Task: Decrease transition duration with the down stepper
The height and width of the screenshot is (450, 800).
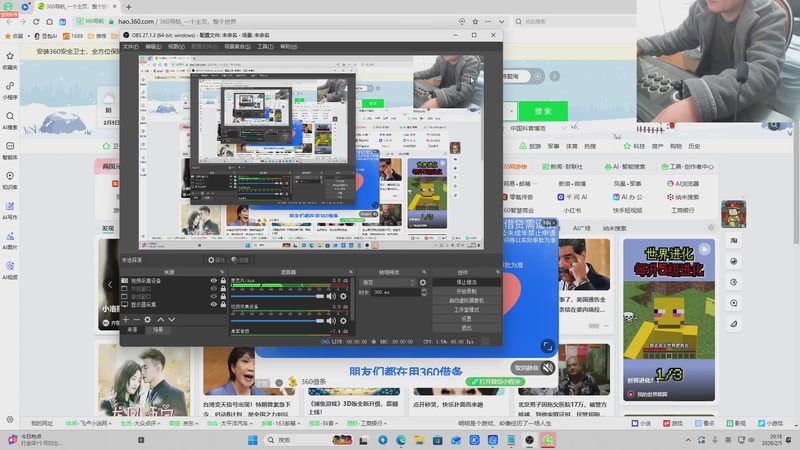Action: [424, 294]
